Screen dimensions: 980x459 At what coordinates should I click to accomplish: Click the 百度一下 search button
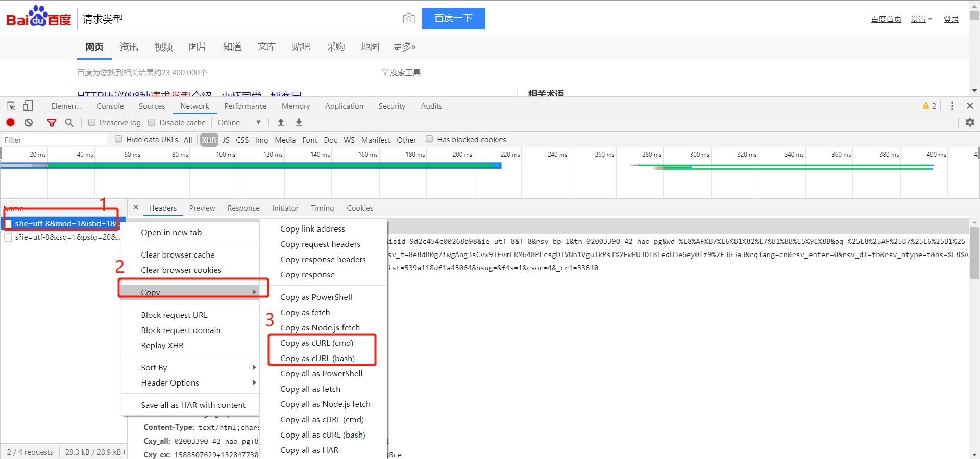453,18
